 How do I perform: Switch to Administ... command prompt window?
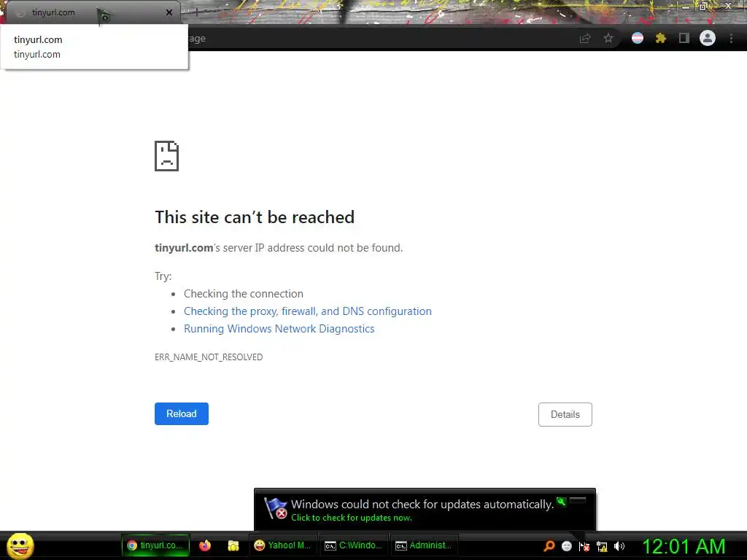pyautogui.click(x=425, y=545)
